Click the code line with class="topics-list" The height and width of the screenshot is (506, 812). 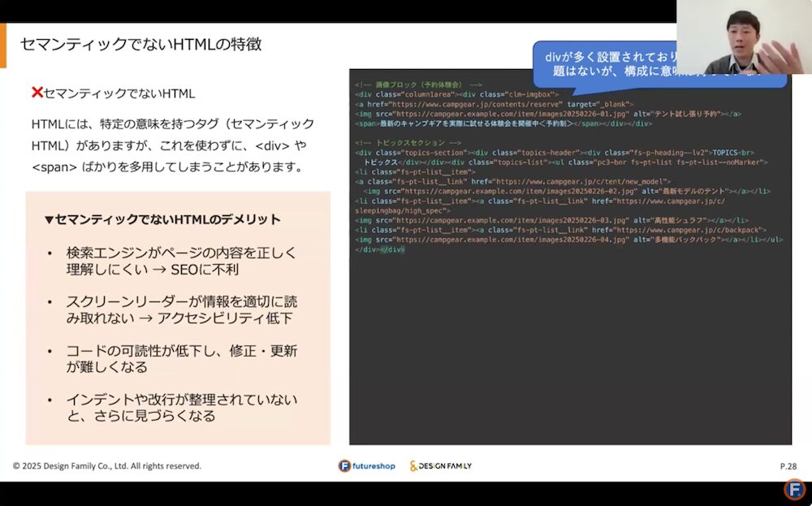click(565, 162)
